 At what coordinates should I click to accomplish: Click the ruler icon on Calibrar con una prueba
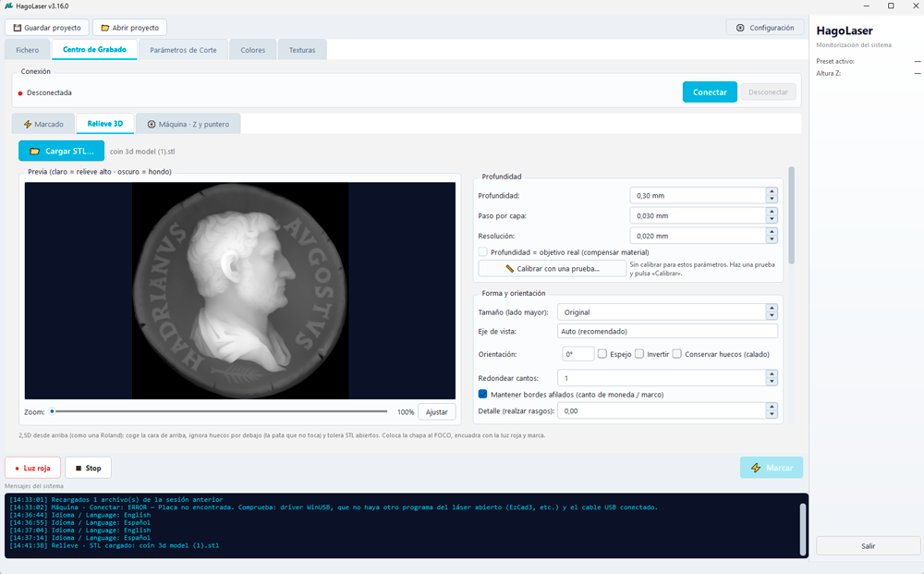(x=510, y=269)
